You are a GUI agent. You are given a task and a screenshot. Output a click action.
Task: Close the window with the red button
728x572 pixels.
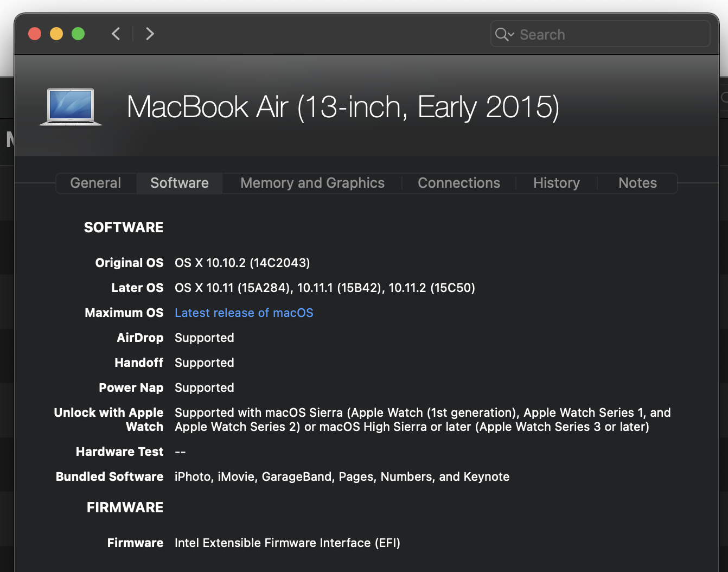pyautogui.click(x=35, y=34)
